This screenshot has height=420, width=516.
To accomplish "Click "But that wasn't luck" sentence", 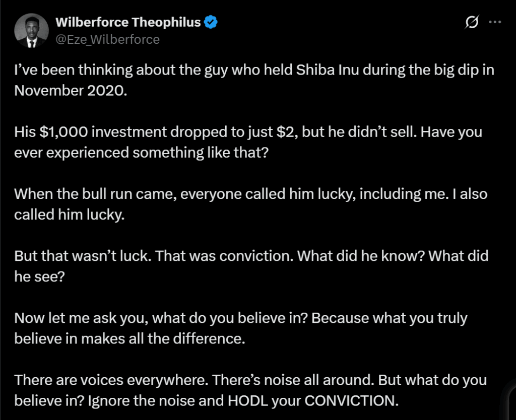I will coord(82,256).
